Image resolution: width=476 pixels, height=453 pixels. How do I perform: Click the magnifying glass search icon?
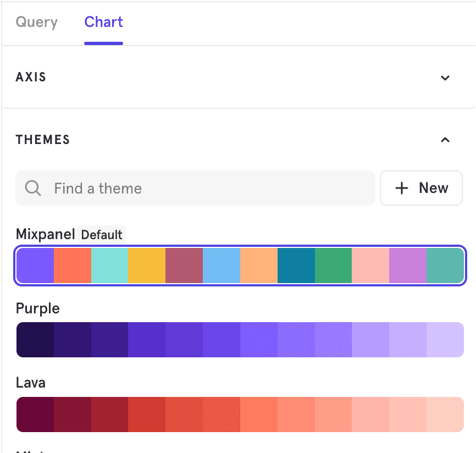[x=32, y=188]
